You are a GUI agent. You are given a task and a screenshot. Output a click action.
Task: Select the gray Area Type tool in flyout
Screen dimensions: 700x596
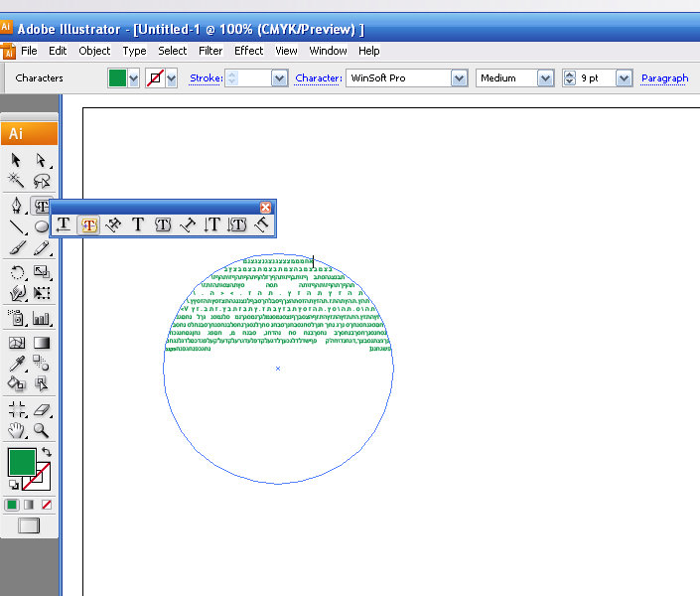point(163,224)
